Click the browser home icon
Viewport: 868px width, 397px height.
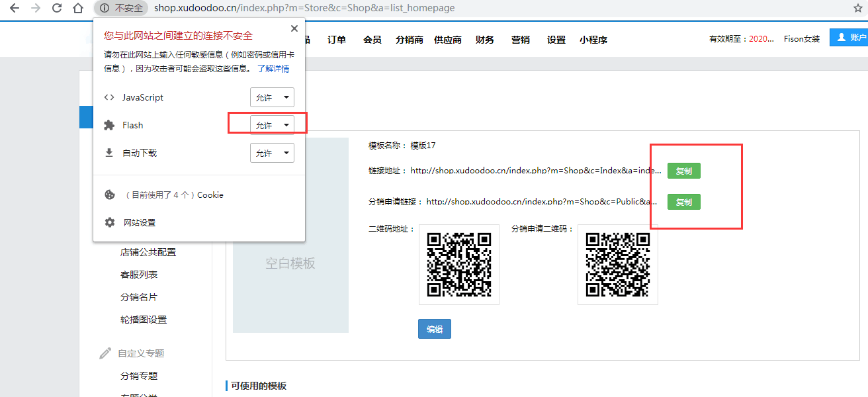[78, 9]
